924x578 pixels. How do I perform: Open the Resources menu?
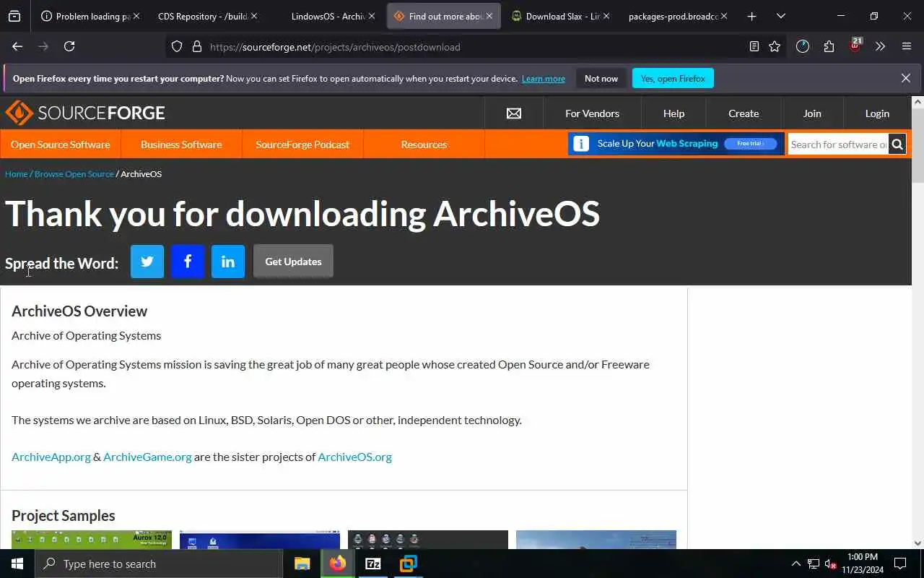pyautogui.click(x=424, y=144)
